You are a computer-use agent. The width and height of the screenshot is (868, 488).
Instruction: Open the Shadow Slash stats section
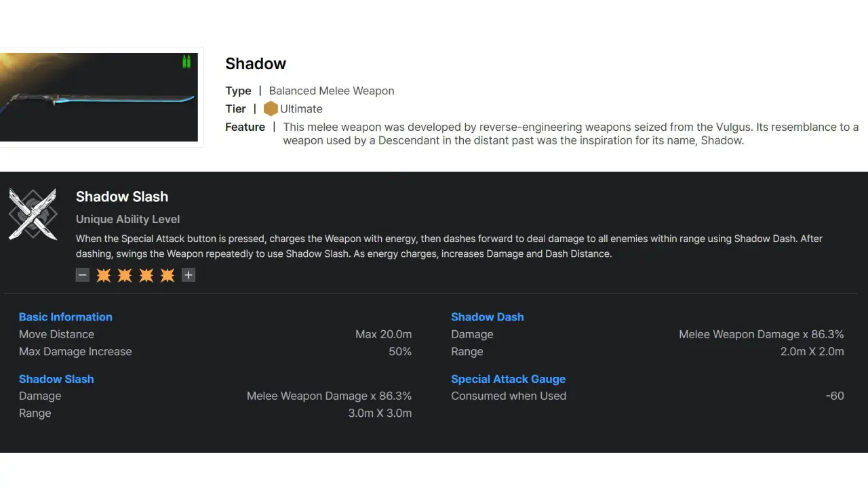[56, 379]
